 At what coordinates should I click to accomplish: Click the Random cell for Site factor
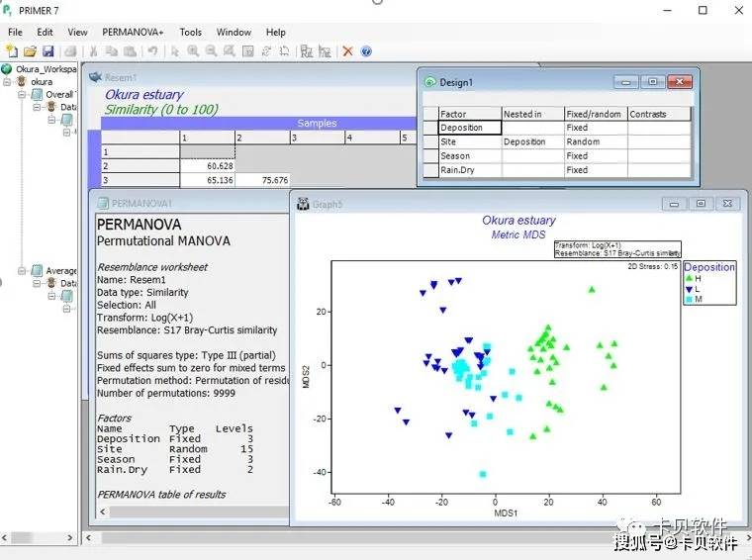click(596, 141)
